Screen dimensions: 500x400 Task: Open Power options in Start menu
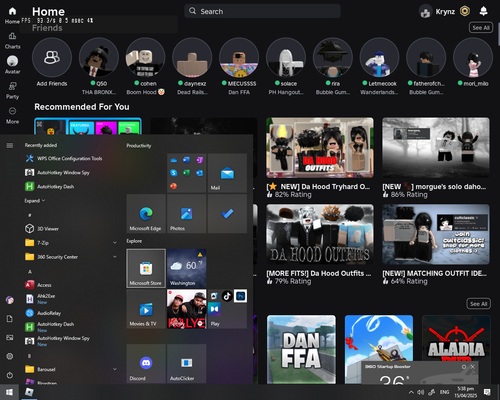(x=10, y=375)
